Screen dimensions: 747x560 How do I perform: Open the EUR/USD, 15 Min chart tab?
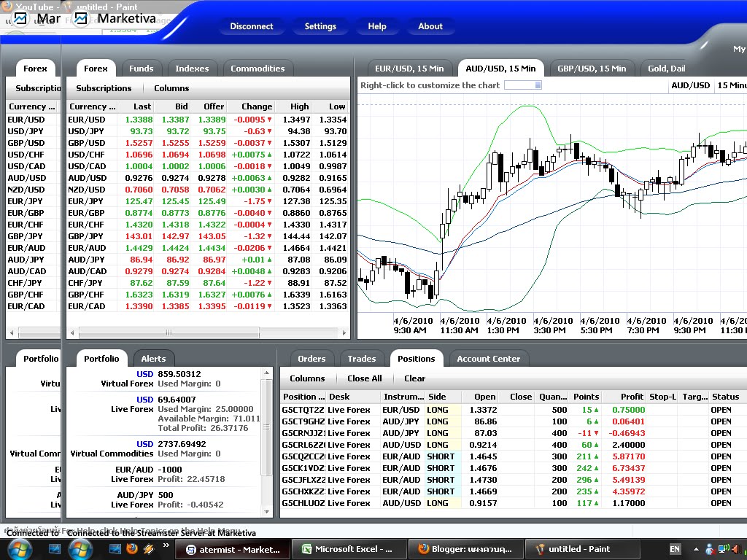[x=409, y=69]
